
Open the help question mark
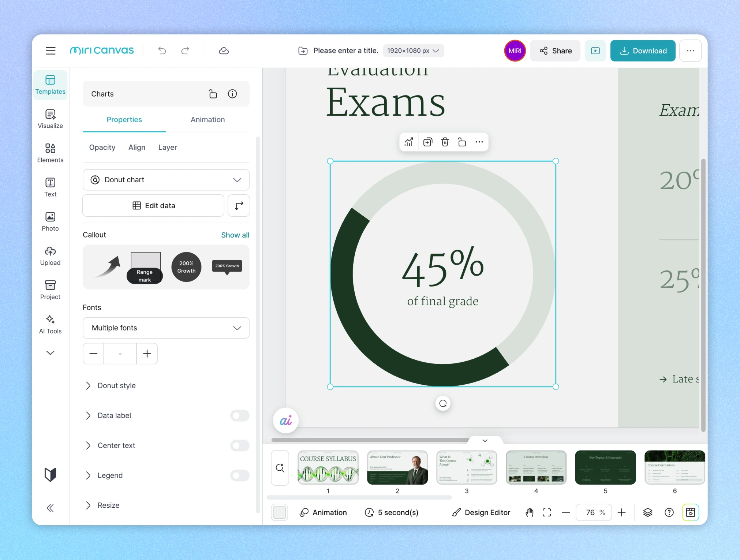pos(669,512)
